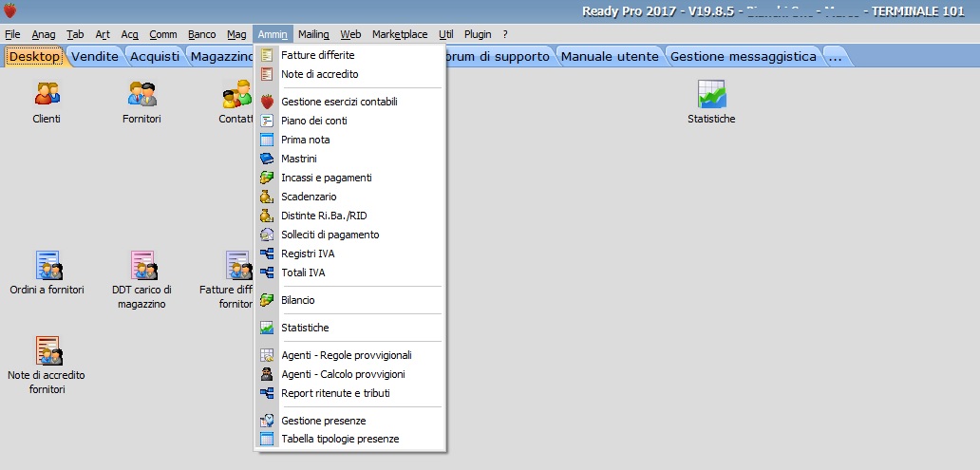Switch to the Magazzino tab
The image size is (980, 470).
[220, 56]
